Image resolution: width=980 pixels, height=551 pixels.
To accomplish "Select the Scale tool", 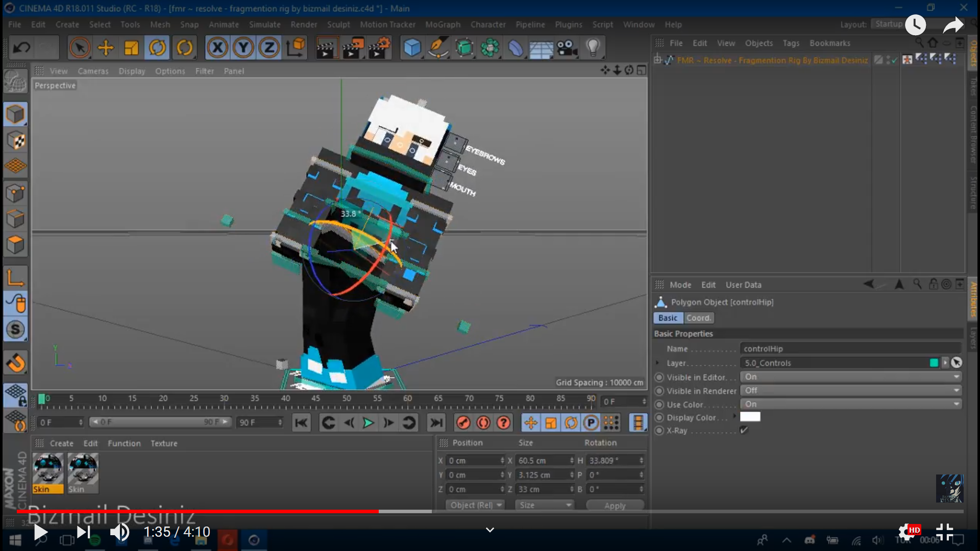I will [131, 48].
